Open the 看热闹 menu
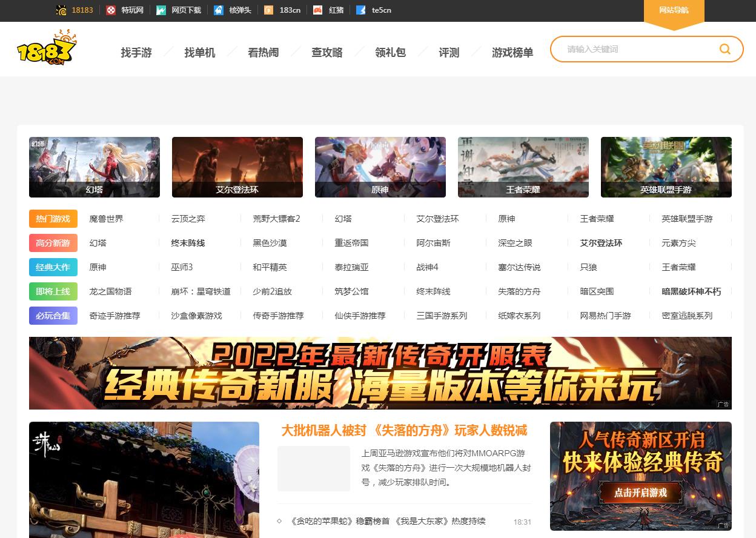Viewport: 756px width, 538px height. pyautogui.click(x=264, y=53)
